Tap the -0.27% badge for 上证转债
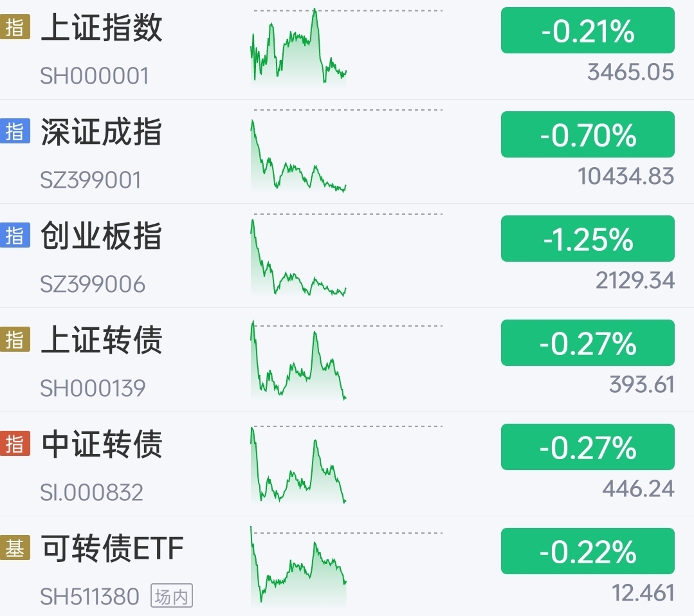 point(588,343)
